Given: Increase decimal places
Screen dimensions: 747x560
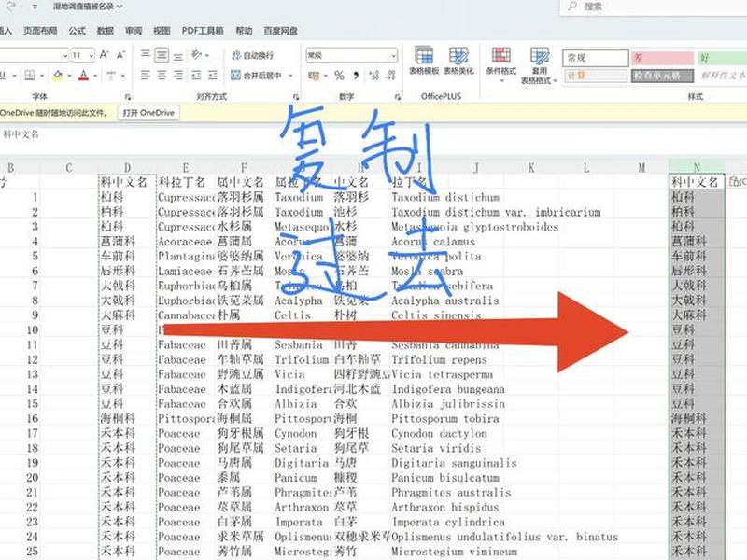Looking at the screenshot, I should click(x=374, y=76).
